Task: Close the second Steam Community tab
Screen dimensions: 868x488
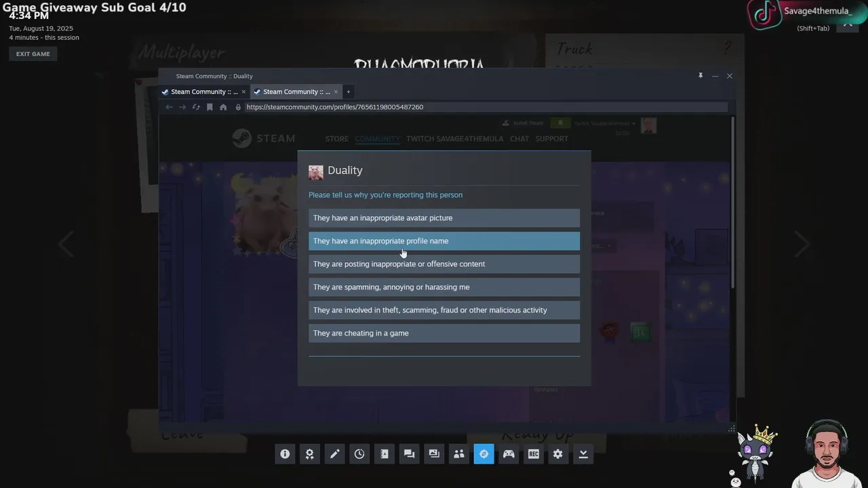Action: coord(336,91)
